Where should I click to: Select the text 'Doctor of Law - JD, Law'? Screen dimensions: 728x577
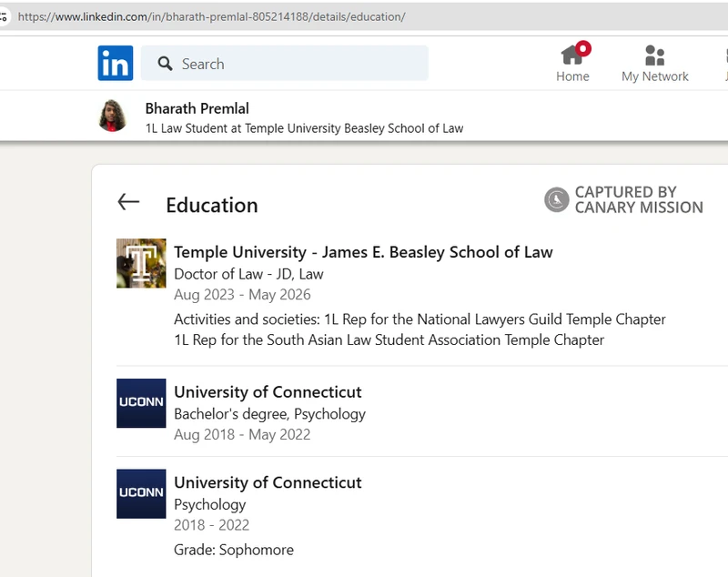click(x=248, y=274)
